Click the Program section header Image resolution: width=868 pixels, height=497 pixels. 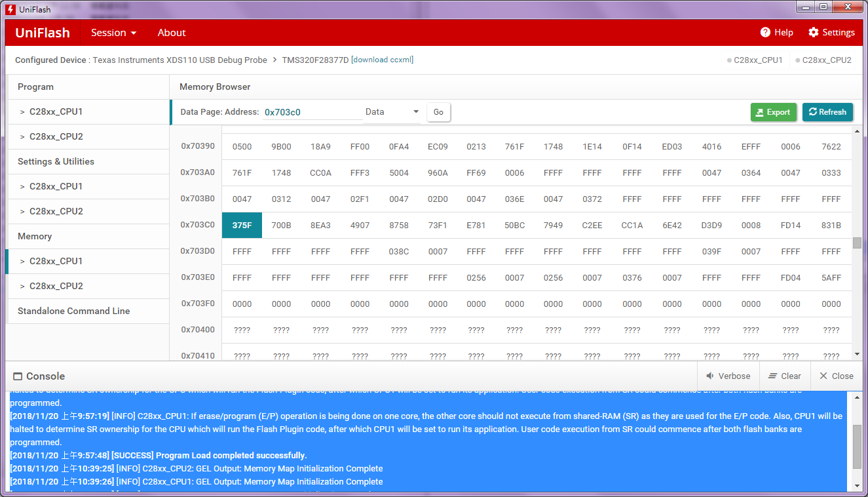coord(88,87)
